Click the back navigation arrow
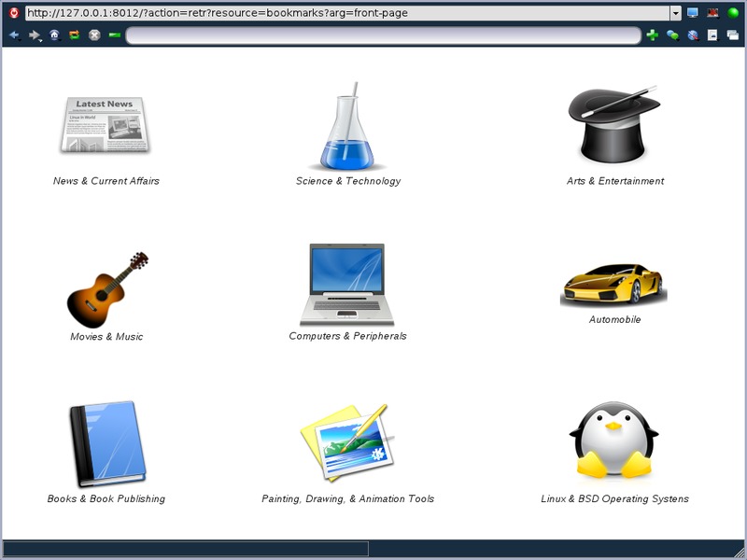 coord(14,35)
